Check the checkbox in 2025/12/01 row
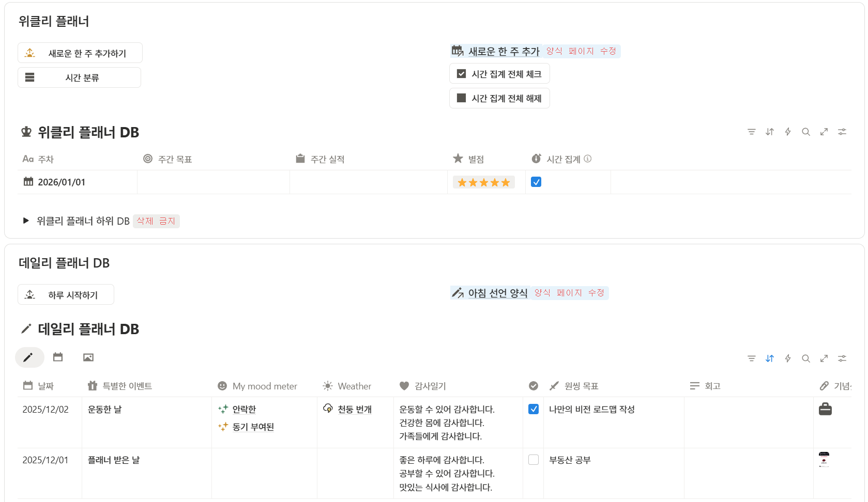 point(534,460)
